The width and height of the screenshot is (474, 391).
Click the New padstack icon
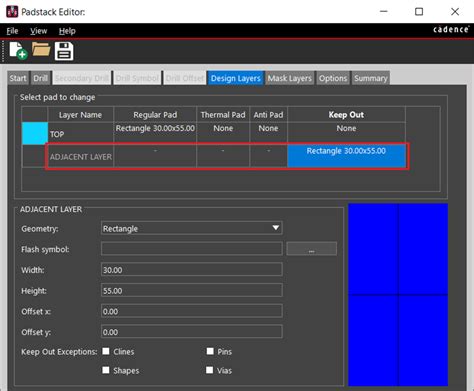pyautogui.click(x=18, y=51)
